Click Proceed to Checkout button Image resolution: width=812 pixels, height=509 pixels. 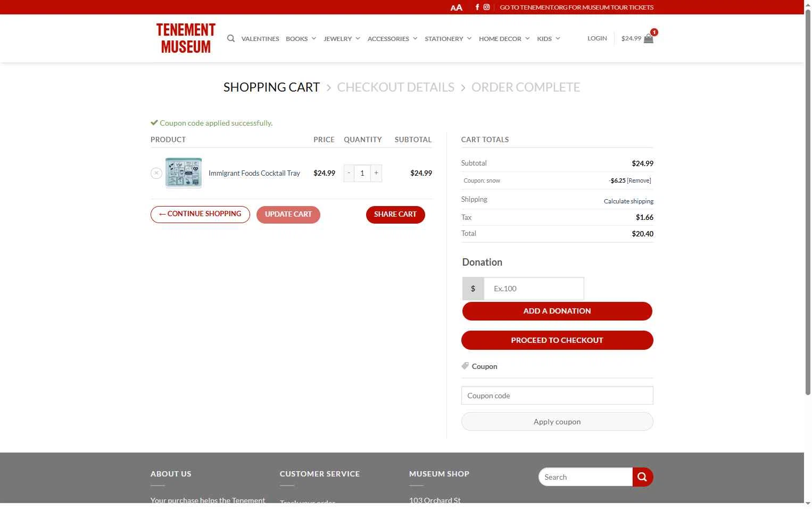pos(557,340)
